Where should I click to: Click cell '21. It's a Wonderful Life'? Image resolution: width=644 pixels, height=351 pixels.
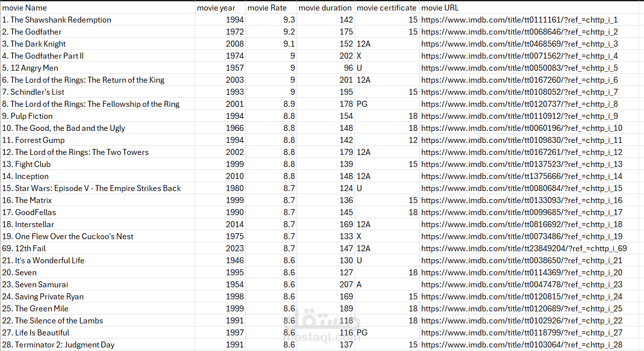point(98,260)
